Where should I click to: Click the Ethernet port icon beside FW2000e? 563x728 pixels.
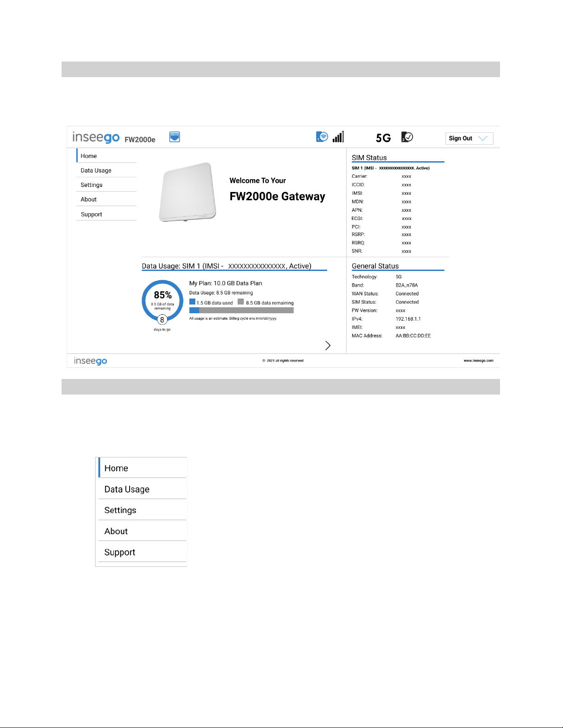(175, 137)
